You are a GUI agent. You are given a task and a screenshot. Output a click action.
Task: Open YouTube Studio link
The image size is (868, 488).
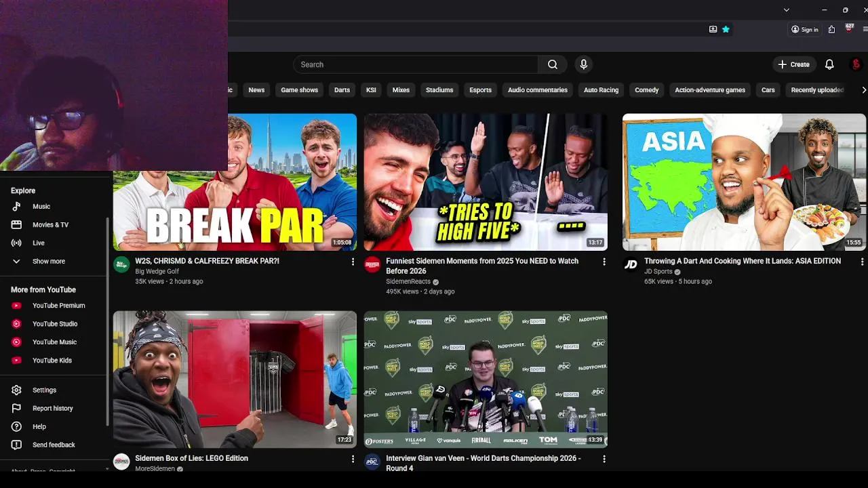[54, 324]
